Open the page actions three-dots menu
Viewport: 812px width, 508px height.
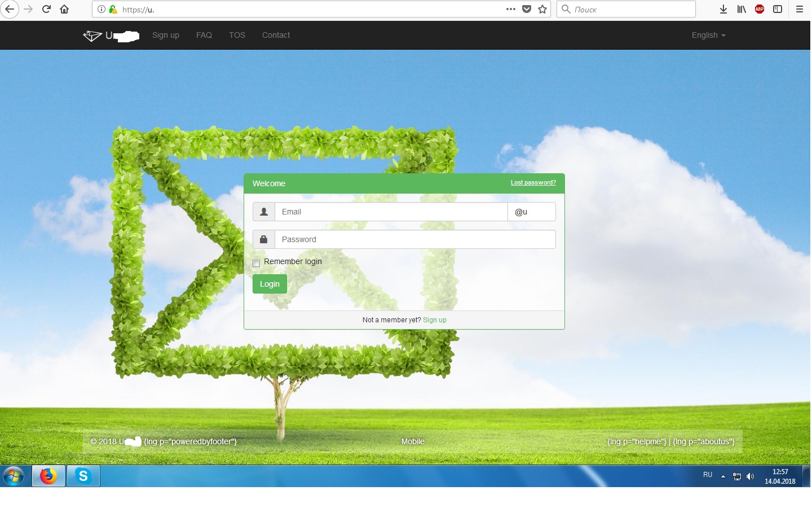click(511, 9)
